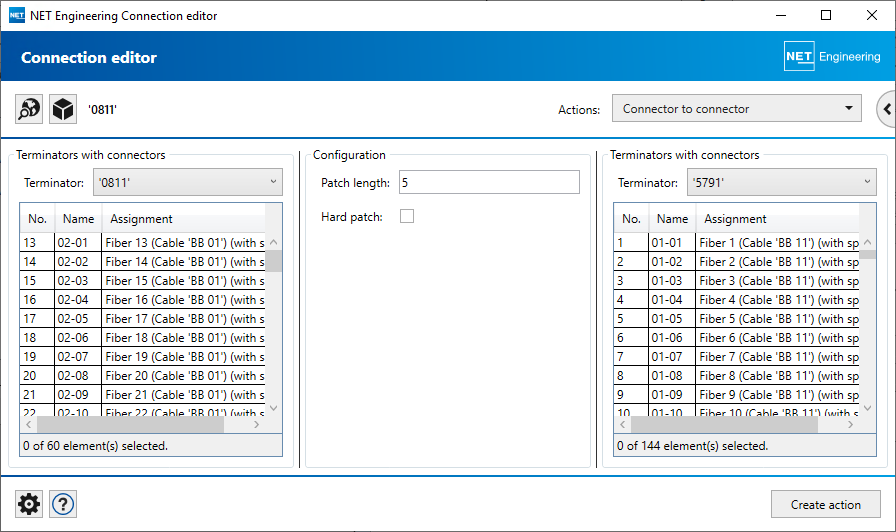The height and width of the screenshot is (532, 896).
Task: Open the settings gear icon
Action: [29, 504]
